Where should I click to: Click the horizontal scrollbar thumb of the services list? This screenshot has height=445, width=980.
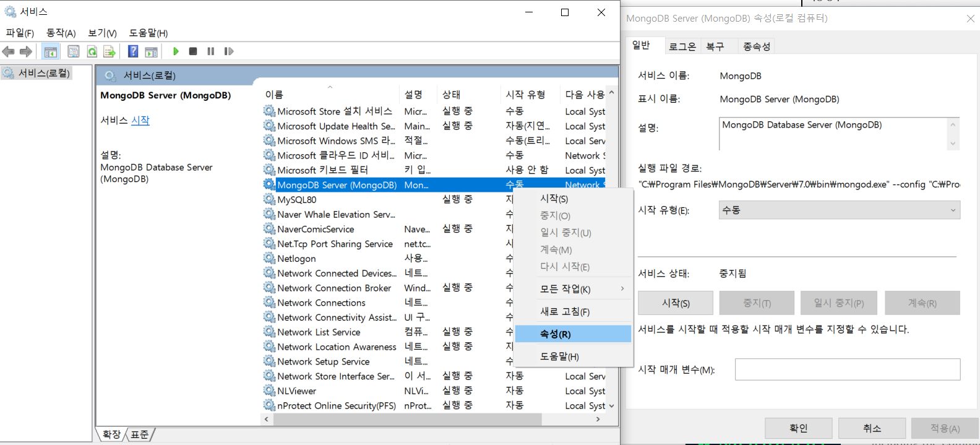pos(407,419)
